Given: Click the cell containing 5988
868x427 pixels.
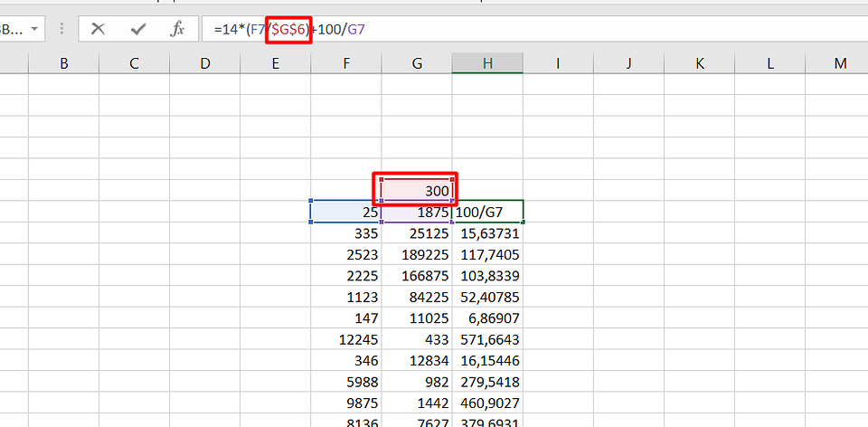Looking at the screenshot, I should click(346, 382).
